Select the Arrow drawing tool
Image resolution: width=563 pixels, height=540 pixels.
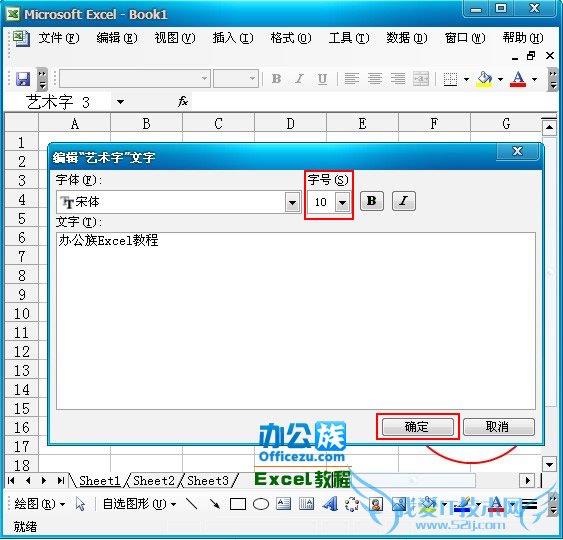pyautogui.click(x=215, y=504)
